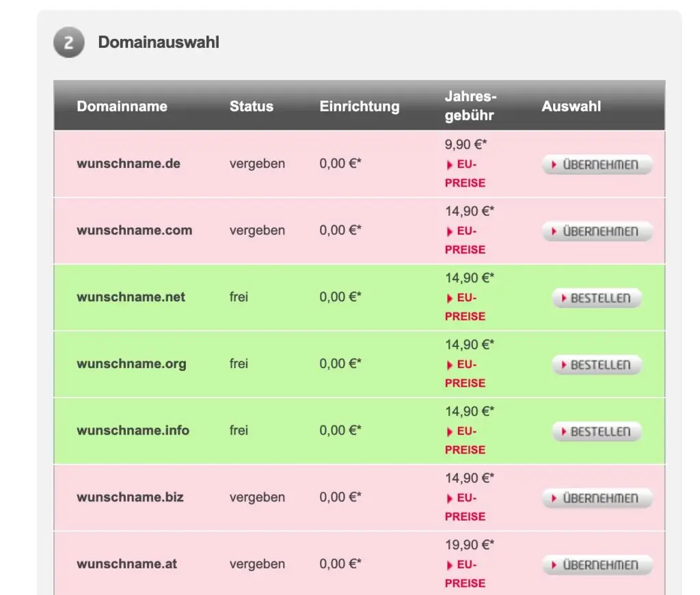Screen dimensions: 700x595
Task: Order wunschname.info with Bestellen button
Action: tap(597, 432)
